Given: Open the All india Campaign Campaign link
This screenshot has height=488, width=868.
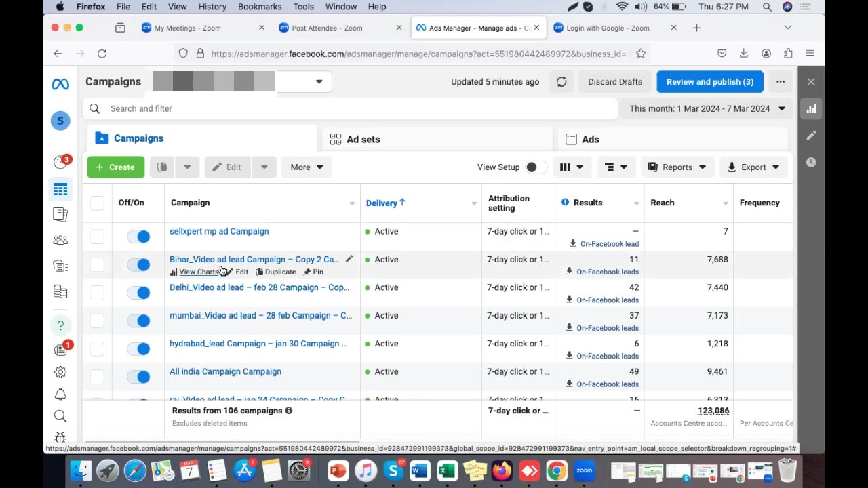Looking at the screenshot, I should pos(225,371).
